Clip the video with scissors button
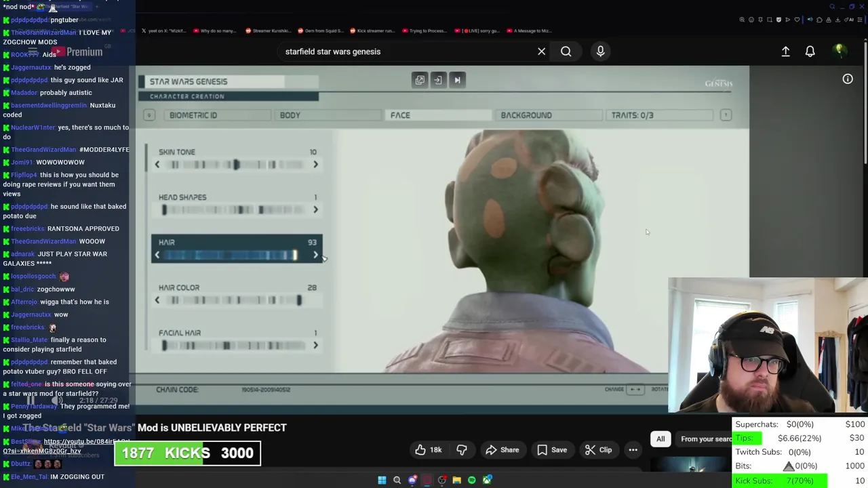Image resolution: width=868 pixels, height=488 pixels. [x=599, y=450]
